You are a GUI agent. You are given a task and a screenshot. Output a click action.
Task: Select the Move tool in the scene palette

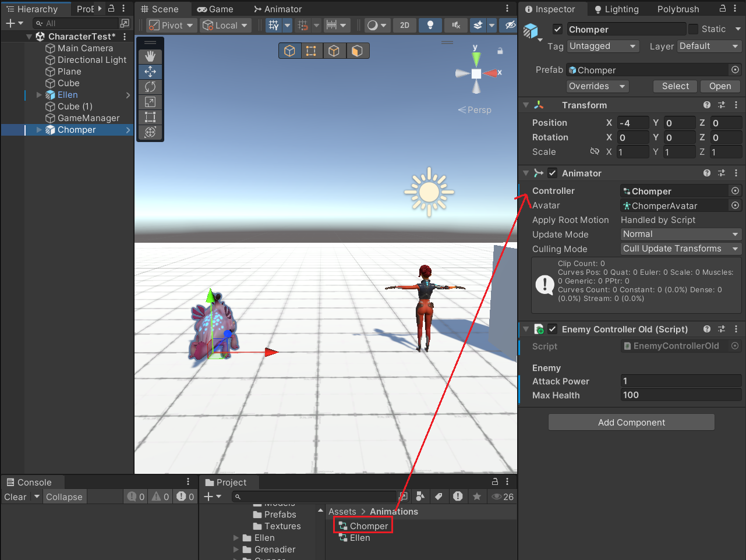click(x=150, y=72)
